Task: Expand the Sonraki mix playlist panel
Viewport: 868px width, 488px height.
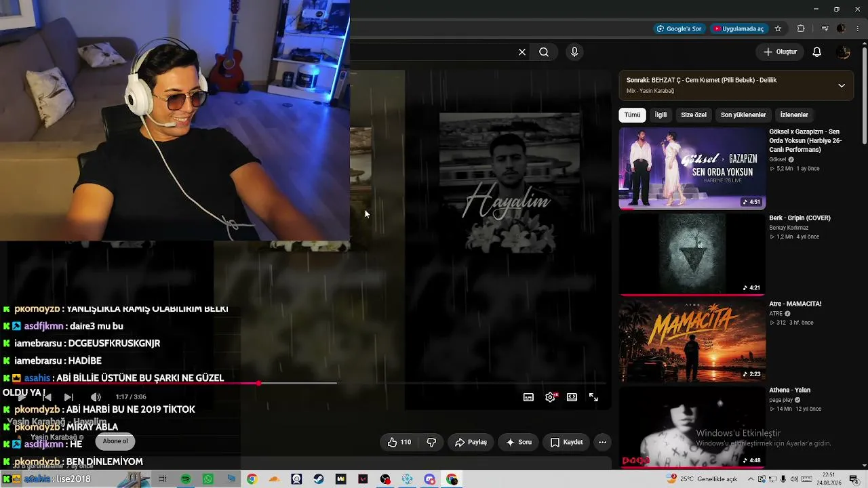Action: pos(842,85)
